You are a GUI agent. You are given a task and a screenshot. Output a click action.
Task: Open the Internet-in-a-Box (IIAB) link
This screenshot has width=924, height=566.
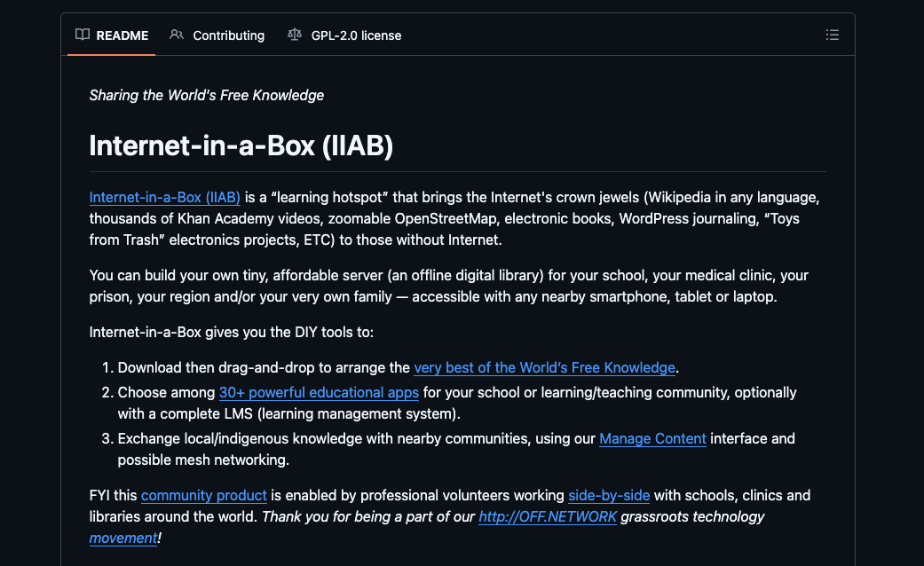[x=164, y=197]
